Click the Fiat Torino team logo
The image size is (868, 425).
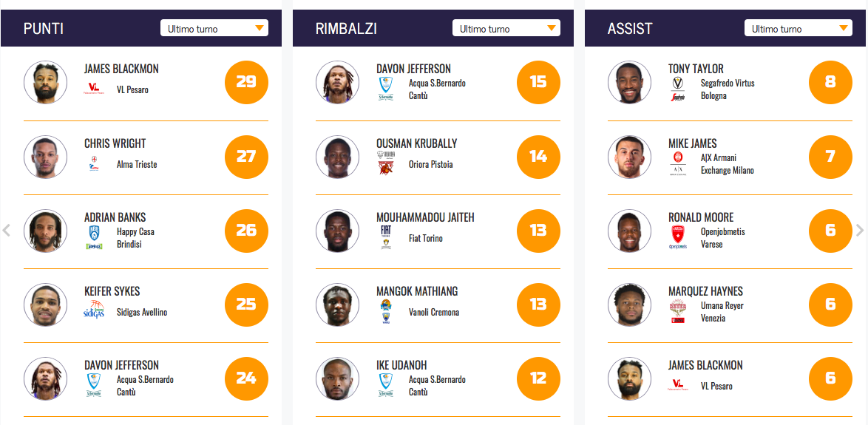[x=386, y=237]
